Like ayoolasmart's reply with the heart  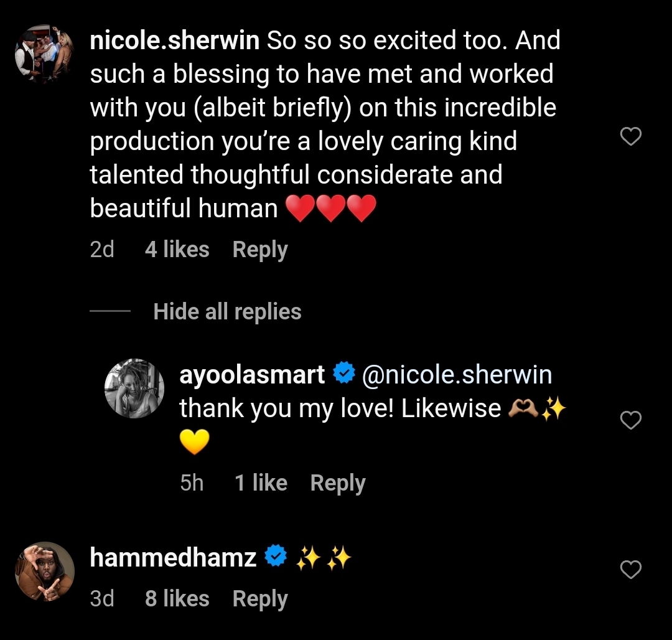pos(631,421)
